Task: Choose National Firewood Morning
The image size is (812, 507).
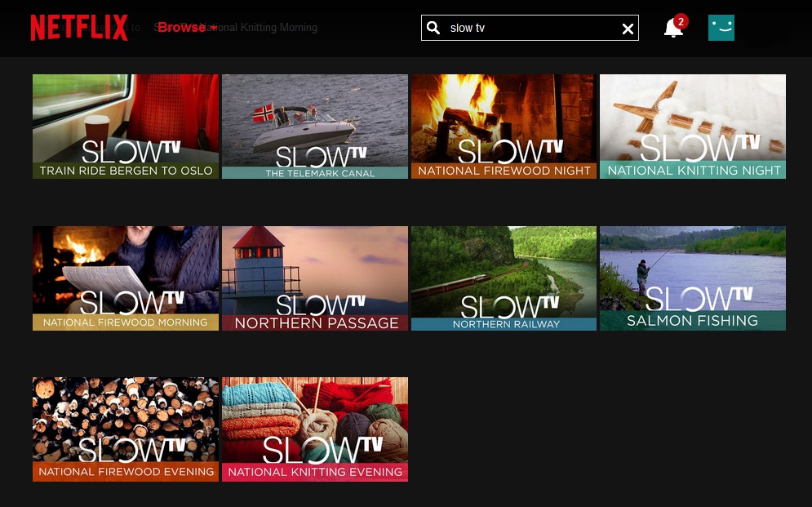Action: [x=126, y=278]
